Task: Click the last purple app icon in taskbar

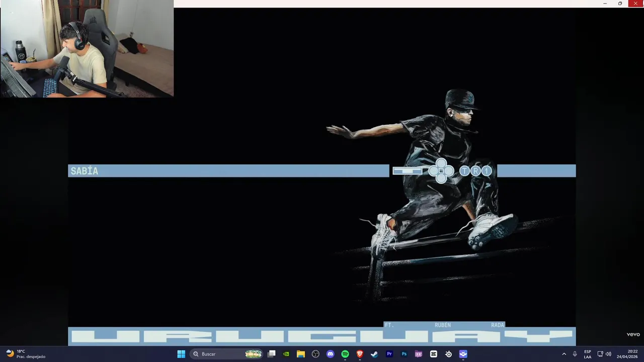Action: tap(463, 354)
